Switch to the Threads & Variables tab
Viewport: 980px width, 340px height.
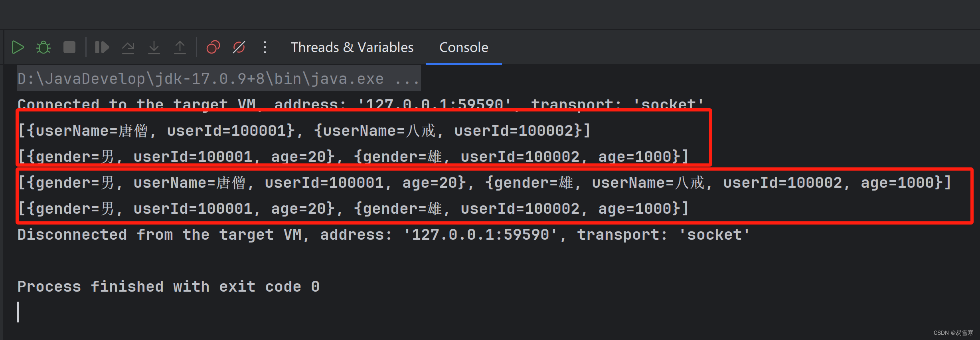352,48
